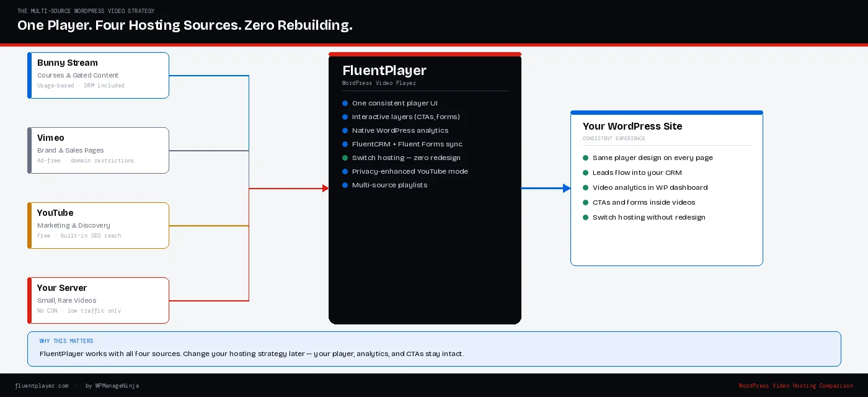Click the blue dot beside Multi-source playlists
This screenshot has height=397, width=868.
pos(345,185)
